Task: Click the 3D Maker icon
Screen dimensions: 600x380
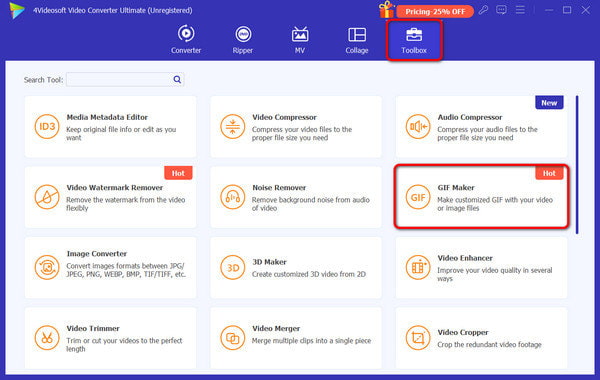Action: point(232,267)
